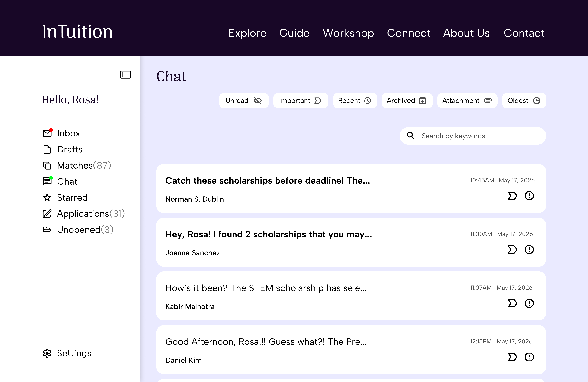588x382 pixels.
Task: Mark Daniel Kim message as important
Action: point(512,357)
